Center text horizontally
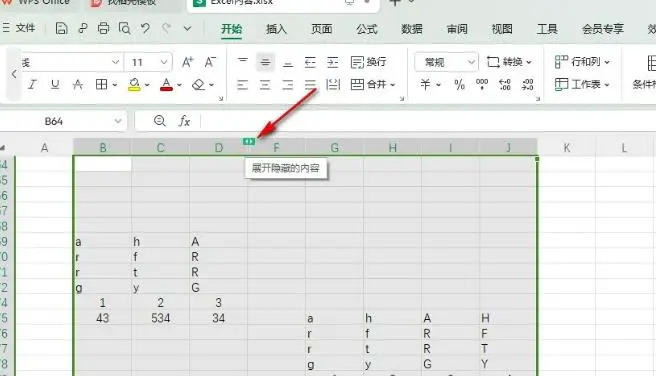This screenshot has width=656, height=376. point(265,85)
